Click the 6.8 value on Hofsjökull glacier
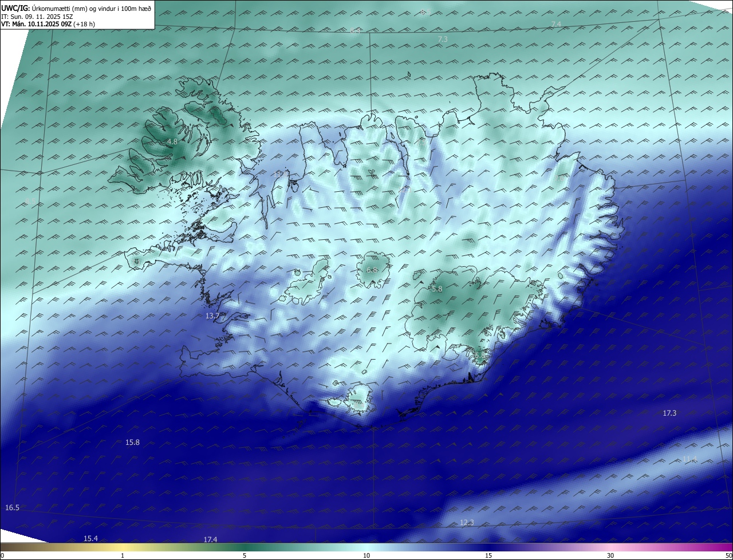733x560 pixels. [372, 270]
